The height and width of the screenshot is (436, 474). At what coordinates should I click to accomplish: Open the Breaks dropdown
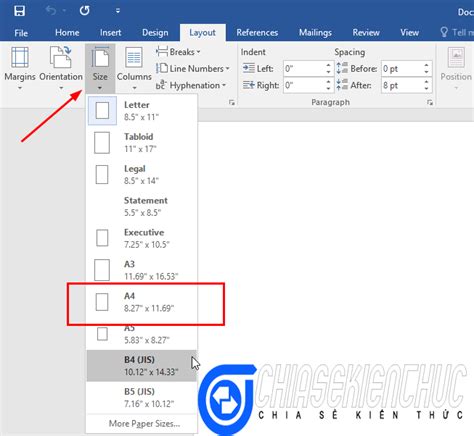178,52
